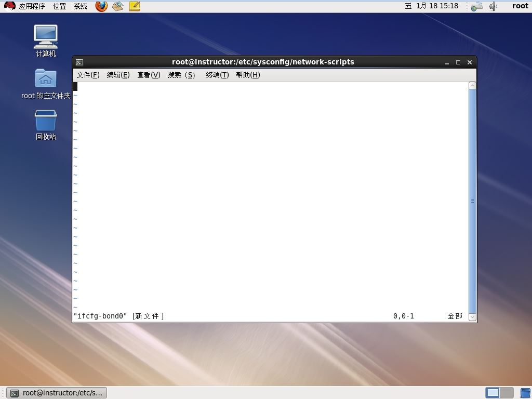Open the 系统 menu

tap(81, 6)
